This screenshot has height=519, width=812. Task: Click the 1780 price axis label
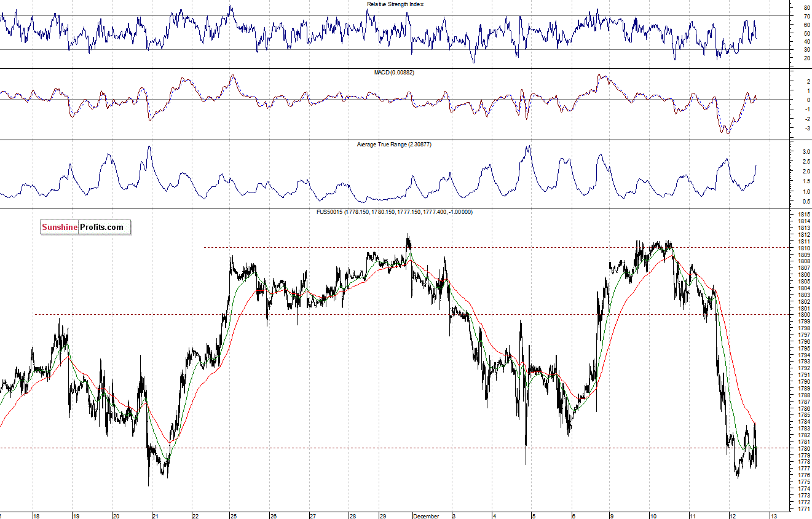click(x=803, y=449)
